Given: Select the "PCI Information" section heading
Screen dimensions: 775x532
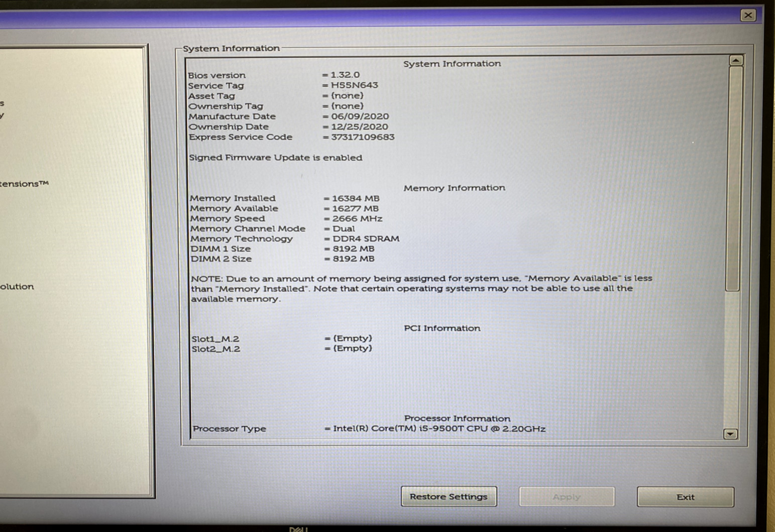Looking at the screenshot, I should pyautogui.click(x=442, y=328).
